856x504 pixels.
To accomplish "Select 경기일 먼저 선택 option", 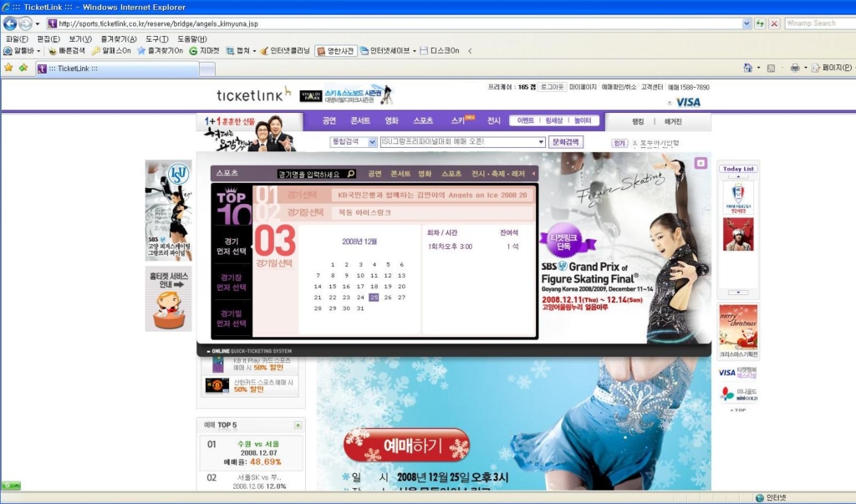I will pyautogui.click(x=232, y=318).
